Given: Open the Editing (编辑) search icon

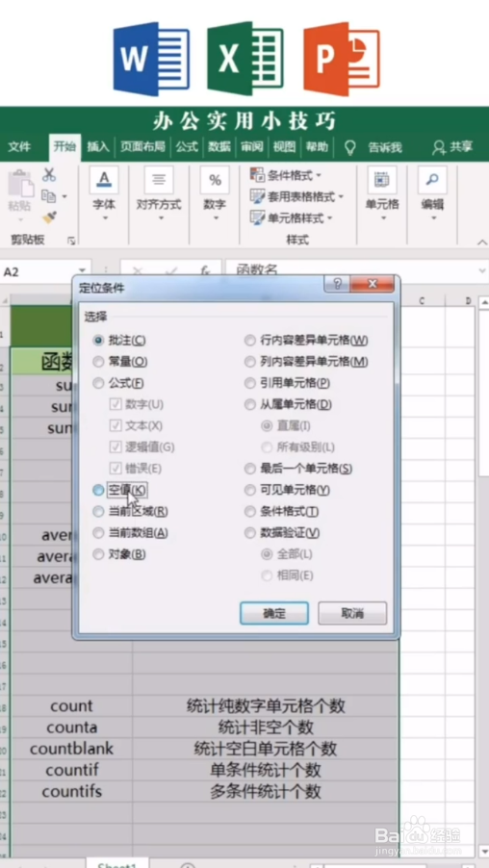Looking at the screenshot, I should tap(432, 179).
